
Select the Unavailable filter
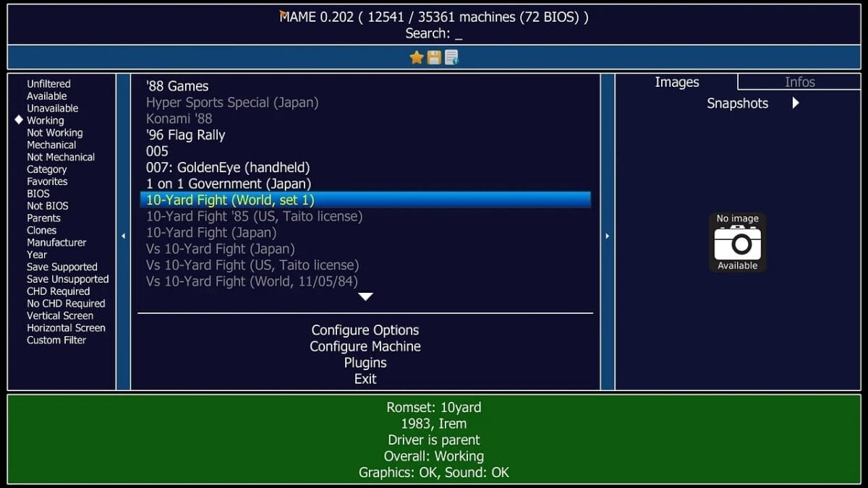tap(53, 108)
